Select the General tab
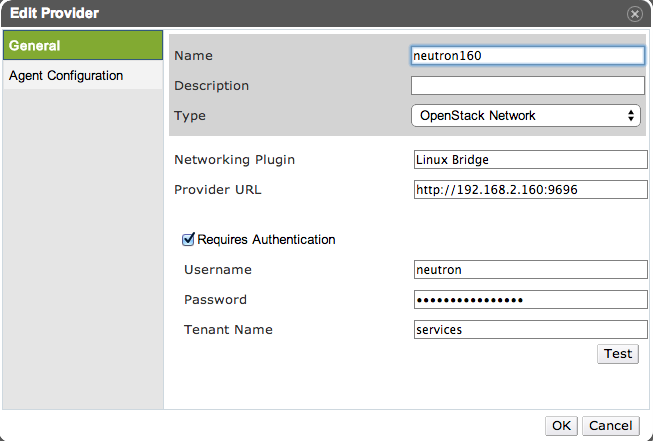The height and width of the screenshot is (441, 653). pyautogui.click(x=83, y=45)
